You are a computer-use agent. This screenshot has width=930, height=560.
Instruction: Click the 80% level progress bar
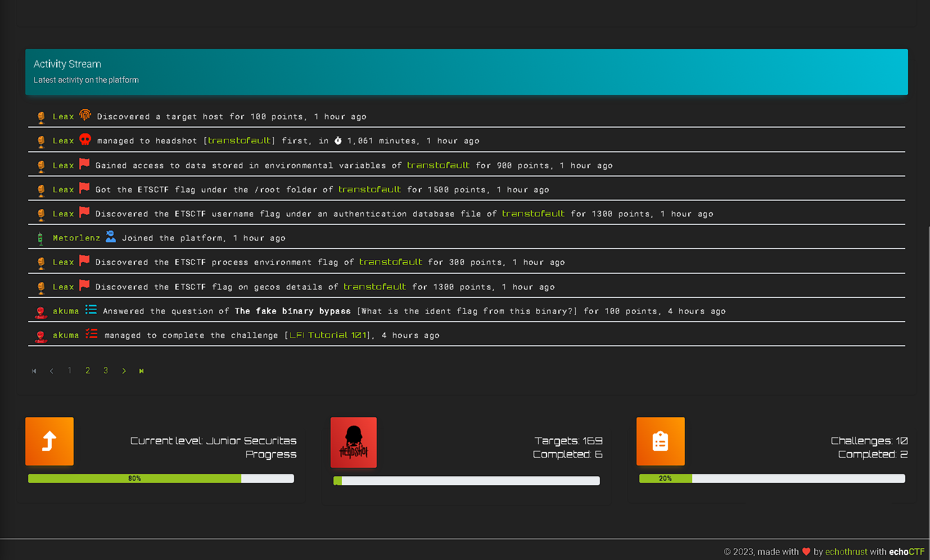(x=161, y=478)
